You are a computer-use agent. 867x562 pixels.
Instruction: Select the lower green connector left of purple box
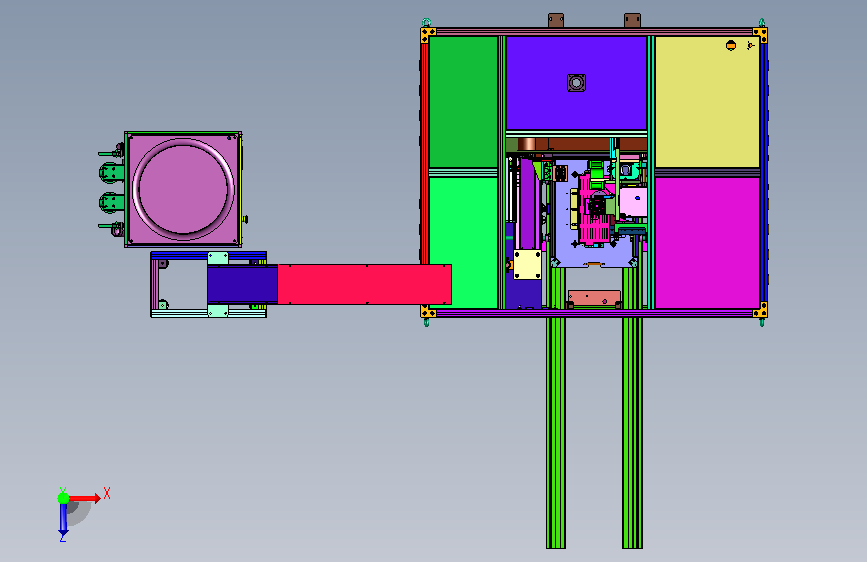(112, 202)
